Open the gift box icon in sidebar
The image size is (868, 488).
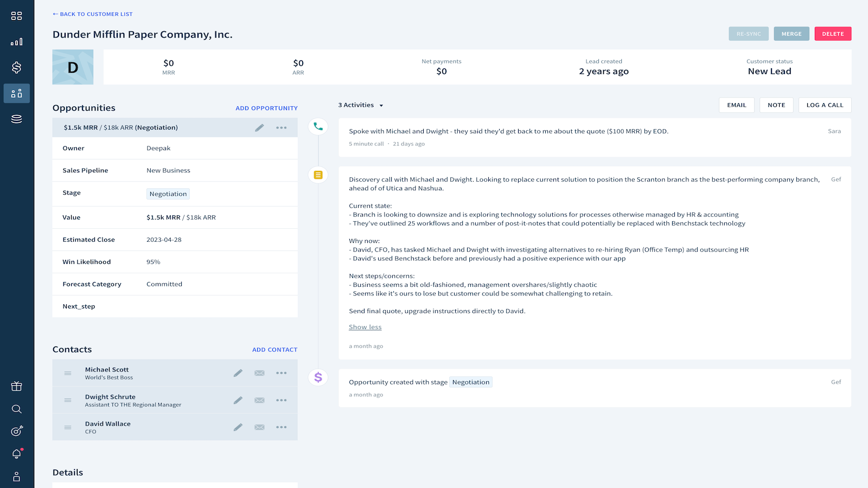(x=17, y=386)
